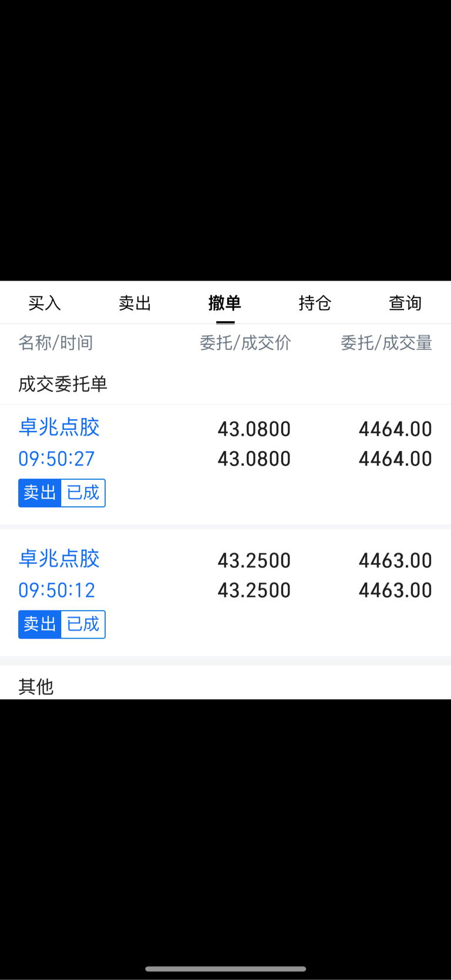Tap the 委托/成交量 column header
451x980 pixels.
pos(386,342)
